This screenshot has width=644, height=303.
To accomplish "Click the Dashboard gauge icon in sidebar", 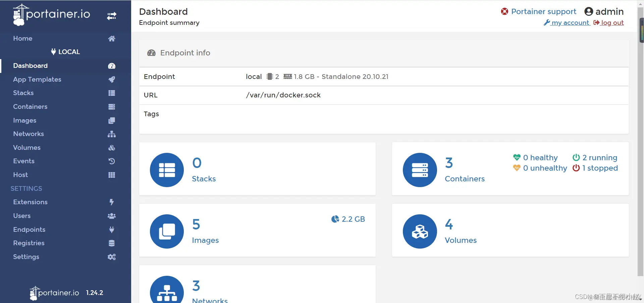I will point(112,66).
